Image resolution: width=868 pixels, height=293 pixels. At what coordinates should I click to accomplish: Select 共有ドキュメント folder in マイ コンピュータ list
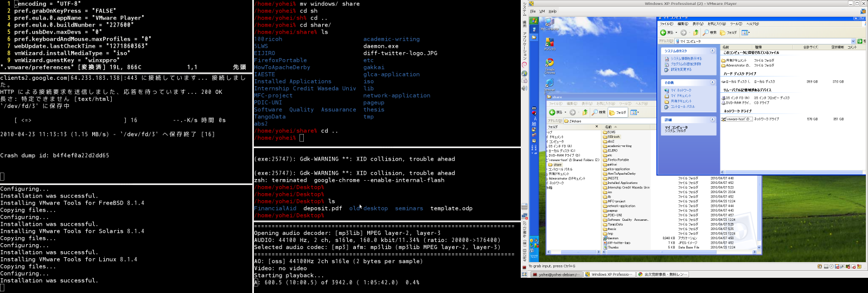click(x=734, y=60)
